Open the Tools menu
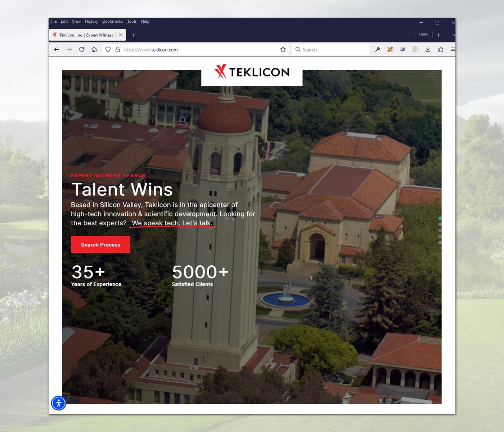 tap(132, 22)
